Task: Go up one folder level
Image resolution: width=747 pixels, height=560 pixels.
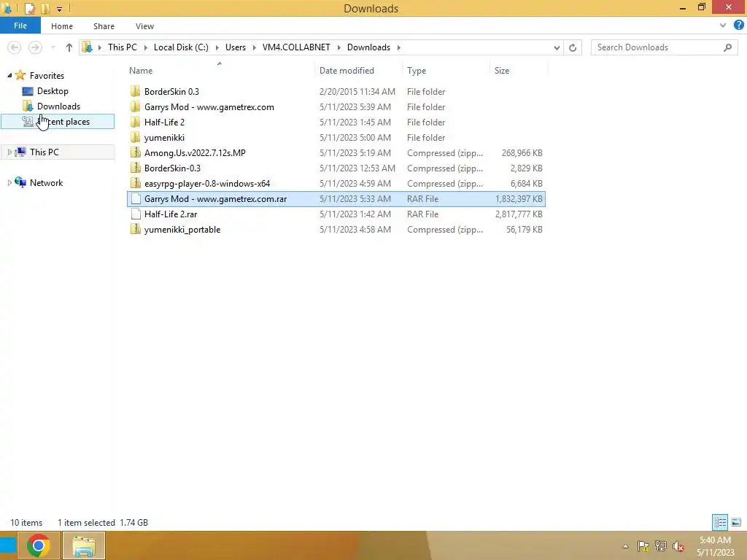Action: pyautogui.click(x=69, y=47)
